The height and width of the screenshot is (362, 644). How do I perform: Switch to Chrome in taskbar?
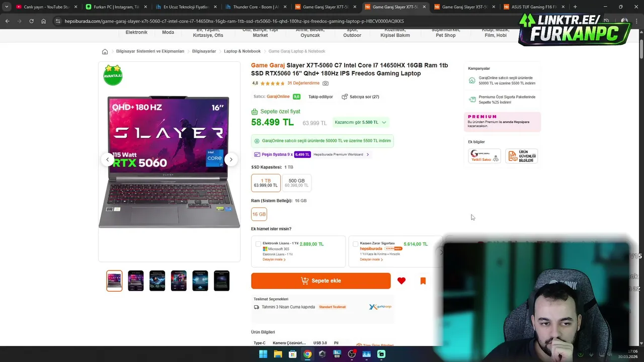pos(307,354)
